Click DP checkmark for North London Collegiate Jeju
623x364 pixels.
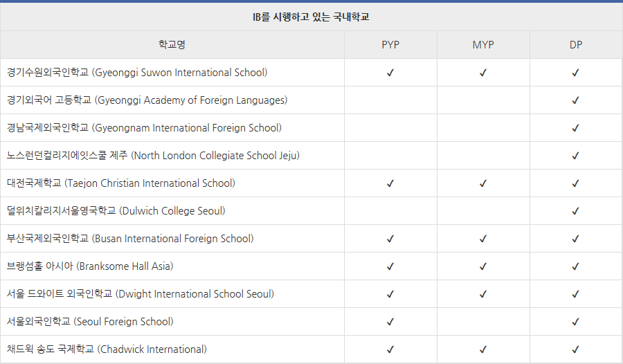pos(575,156)
